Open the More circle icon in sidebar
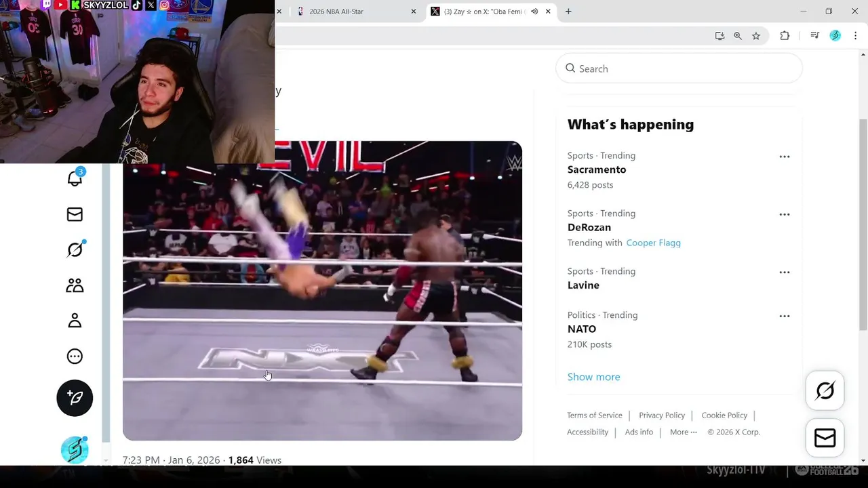This screenshot has height=488, width=868. [75, 357]
